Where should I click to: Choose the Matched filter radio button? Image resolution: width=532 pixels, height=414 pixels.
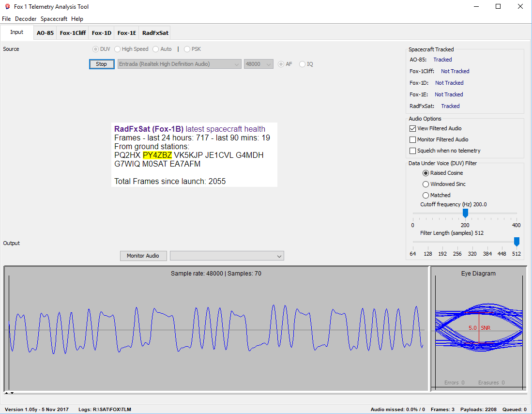point(426,195)
